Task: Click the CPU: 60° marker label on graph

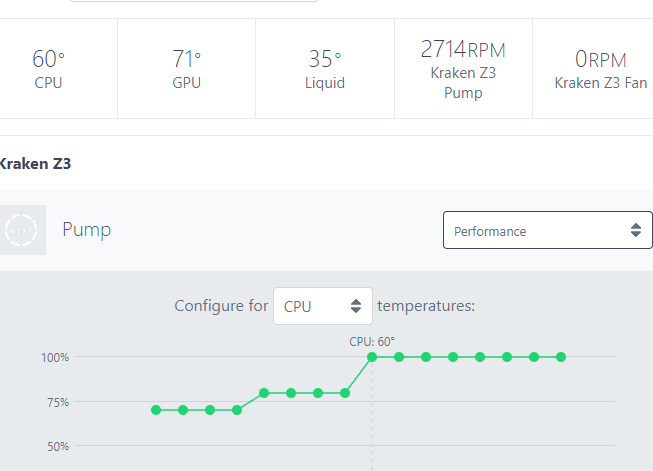Action: (x=372, y=341)
